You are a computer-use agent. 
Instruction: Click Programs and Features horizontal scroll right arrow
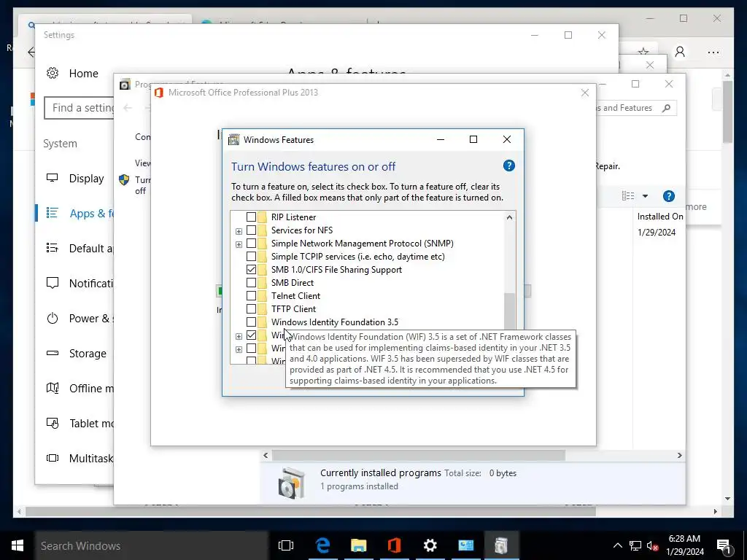[679, 455]
